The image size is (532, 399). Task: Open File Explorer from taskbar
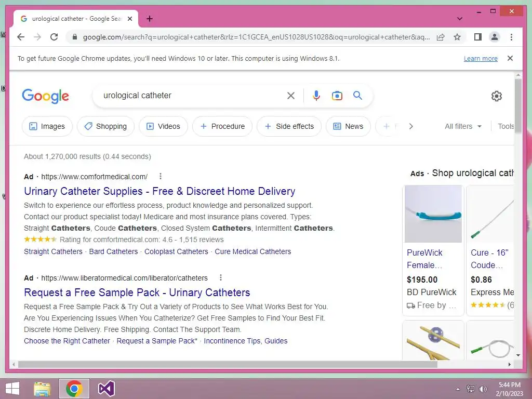click(x=42, y=389)
